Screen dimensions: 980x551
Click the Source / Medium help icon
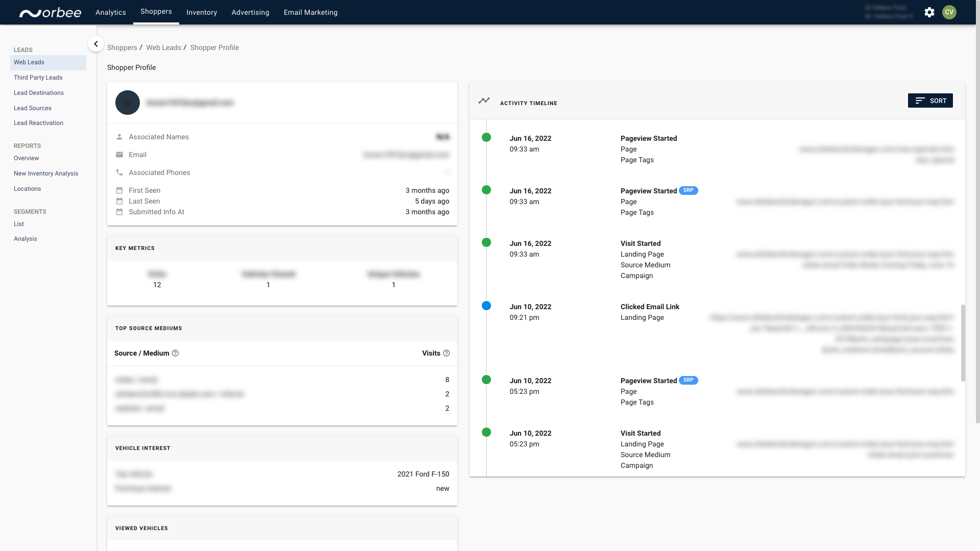(x=175, y=353)
